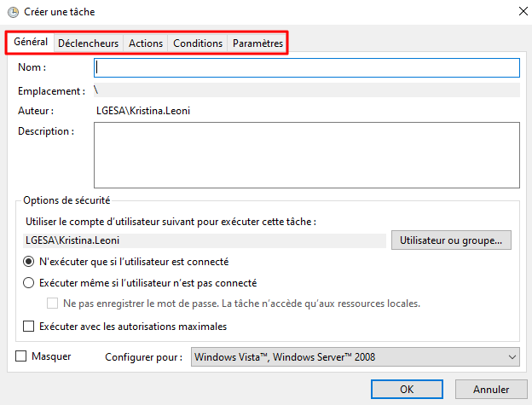Focus the Nom text field
This screenshot has height=405, width=532.
tap(306, 67)
